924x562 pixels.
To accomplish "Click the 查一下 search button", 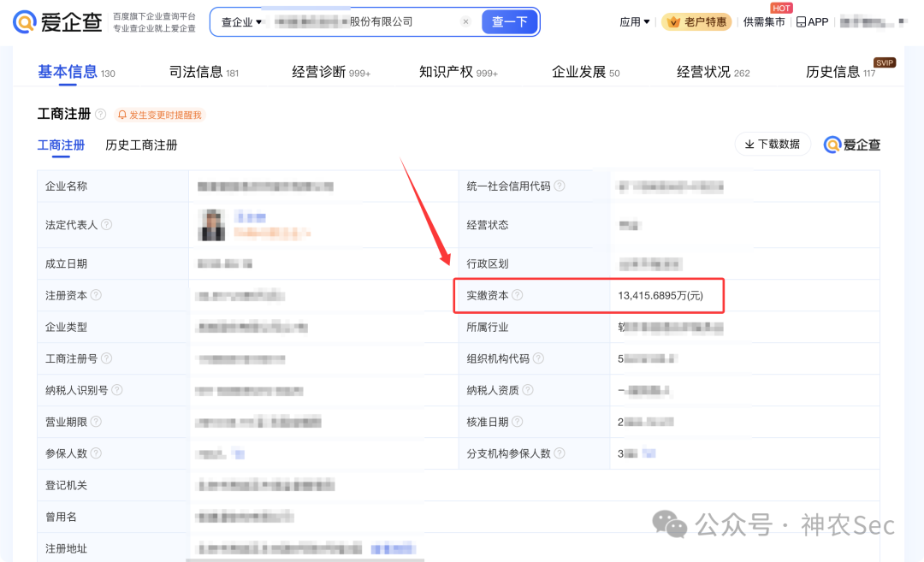I will point(509,21).
